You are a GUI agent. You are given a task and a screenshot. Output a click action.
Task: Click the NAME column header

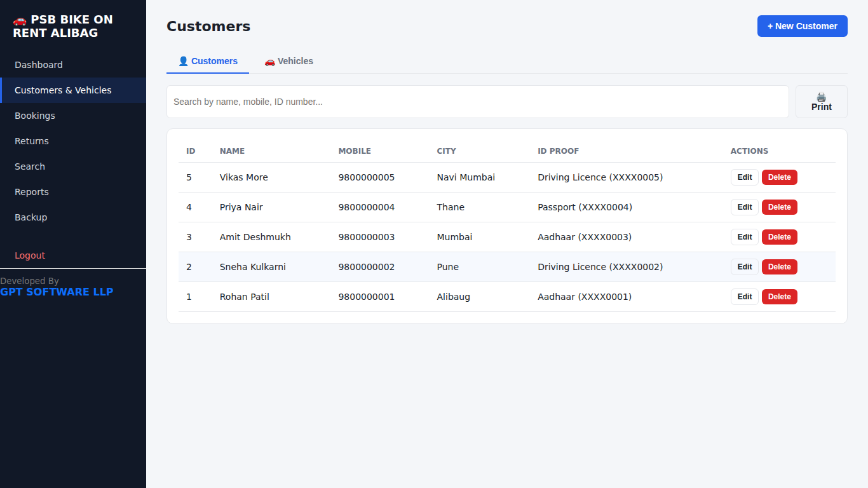pos(232,151)
